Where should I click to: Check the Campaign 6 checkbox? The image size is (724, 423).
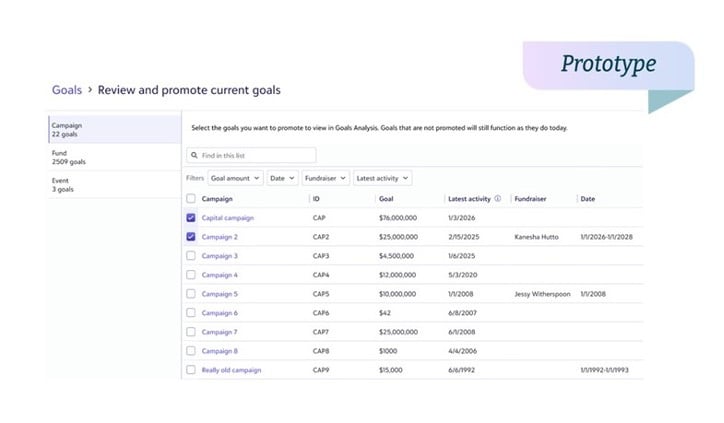click(191, 313)
